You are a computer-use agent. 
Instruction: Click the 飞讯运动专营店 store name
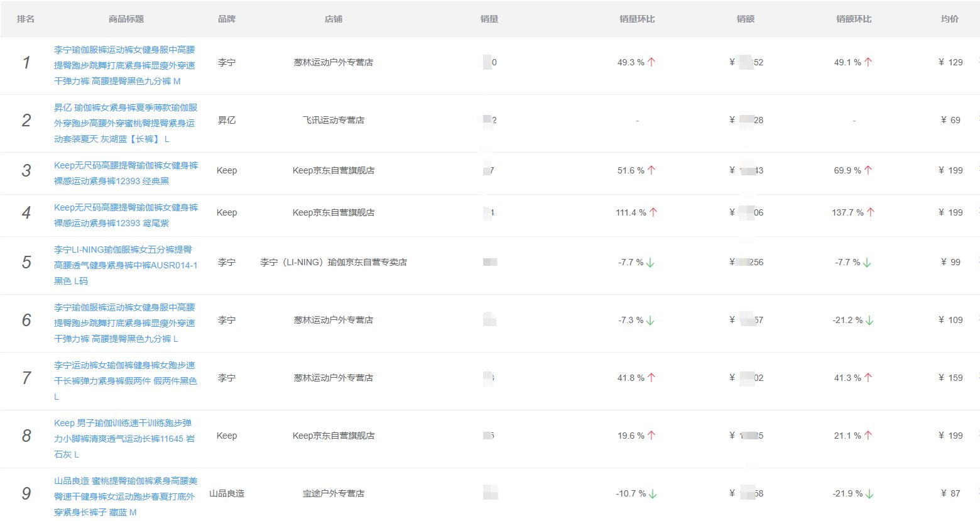[x=333, y=120]
